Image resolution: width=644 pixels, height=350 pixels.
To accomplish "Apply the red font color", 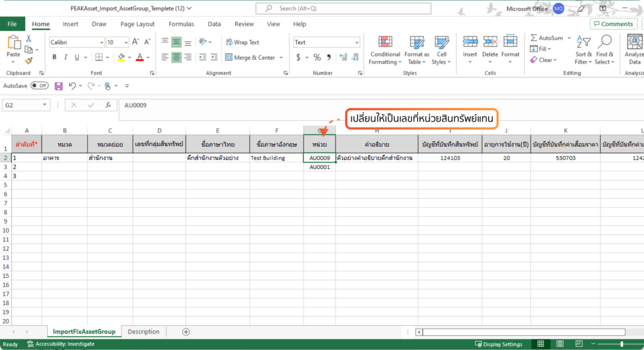I will (140, 57).
